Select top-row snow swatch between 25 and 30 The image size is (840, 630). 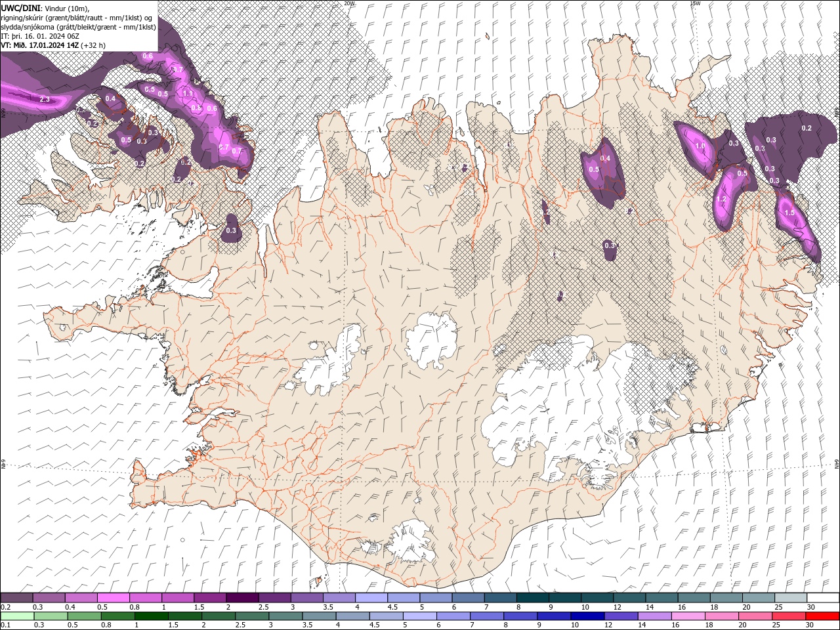coord(791,597)
